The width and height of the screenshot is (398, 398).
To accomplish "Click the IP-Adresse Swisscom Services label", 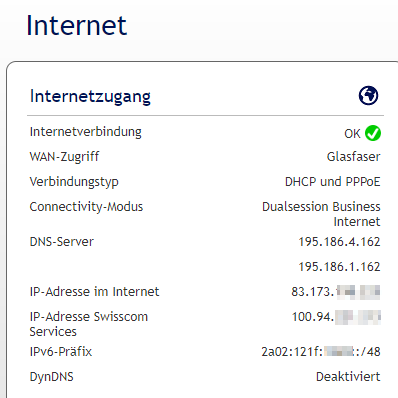I will 89,324.
